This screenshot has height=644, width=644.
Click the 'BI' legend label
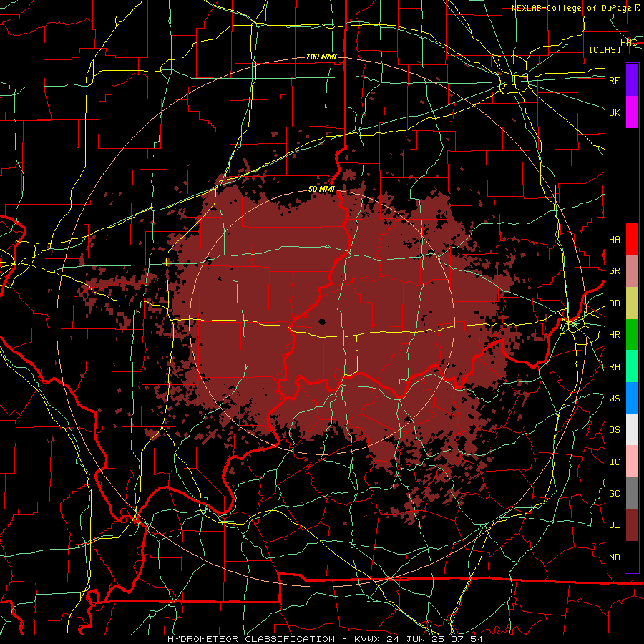click(x=615, y=525)
